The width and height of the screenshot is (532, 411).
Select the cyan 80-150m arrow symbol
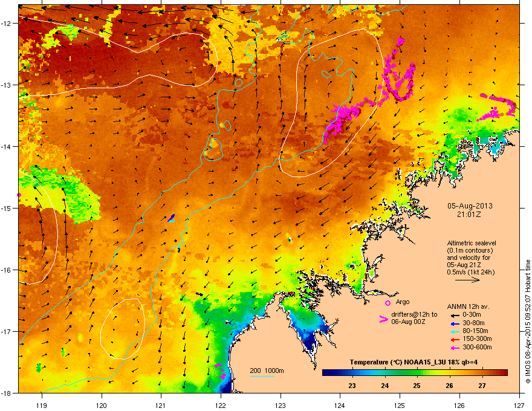point(455,331)
